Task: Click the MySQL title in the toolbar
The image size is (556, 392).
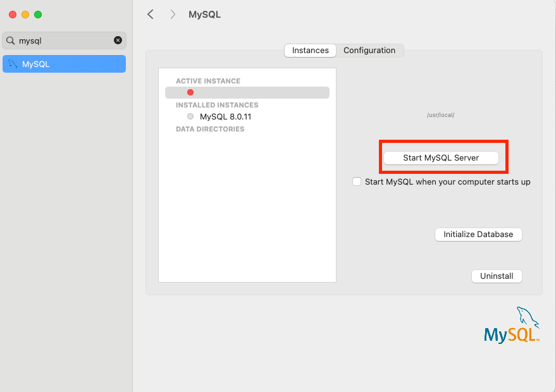Action: click(x=204, y=15)
